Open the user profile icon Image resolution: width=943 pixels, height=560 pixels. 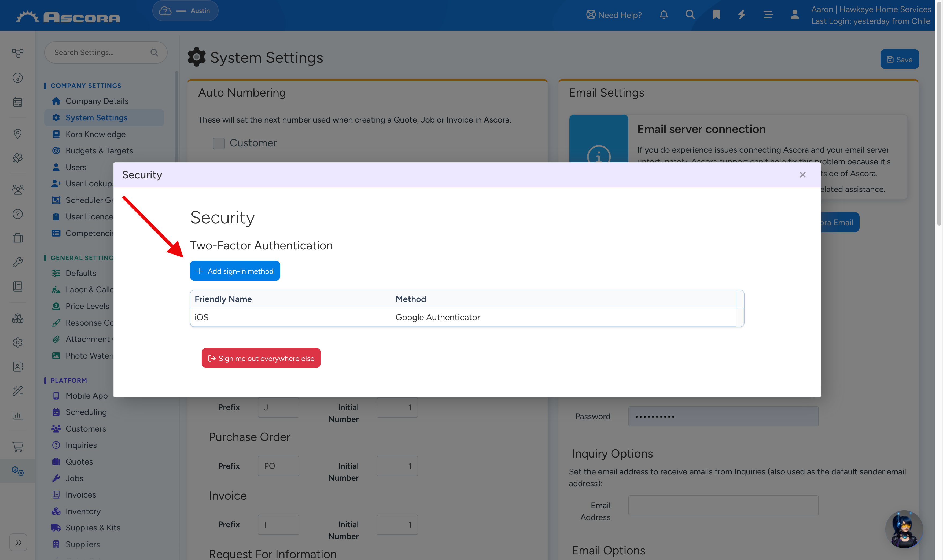tap(795, 15)
